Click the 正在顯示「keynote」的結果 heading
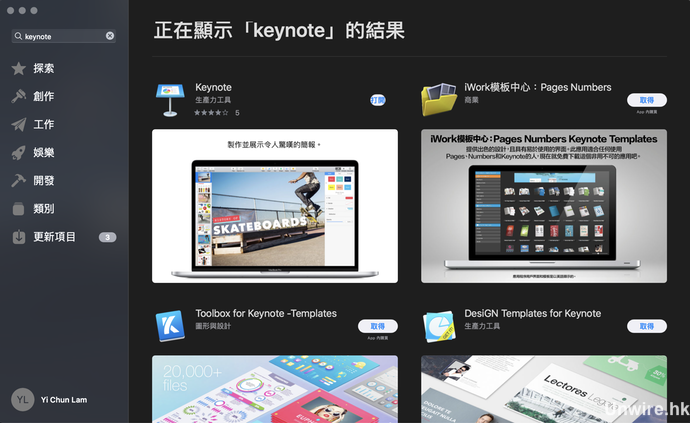The height and width of the screenshot is (423, 690). pyautogui.click(x=279, y=30)
